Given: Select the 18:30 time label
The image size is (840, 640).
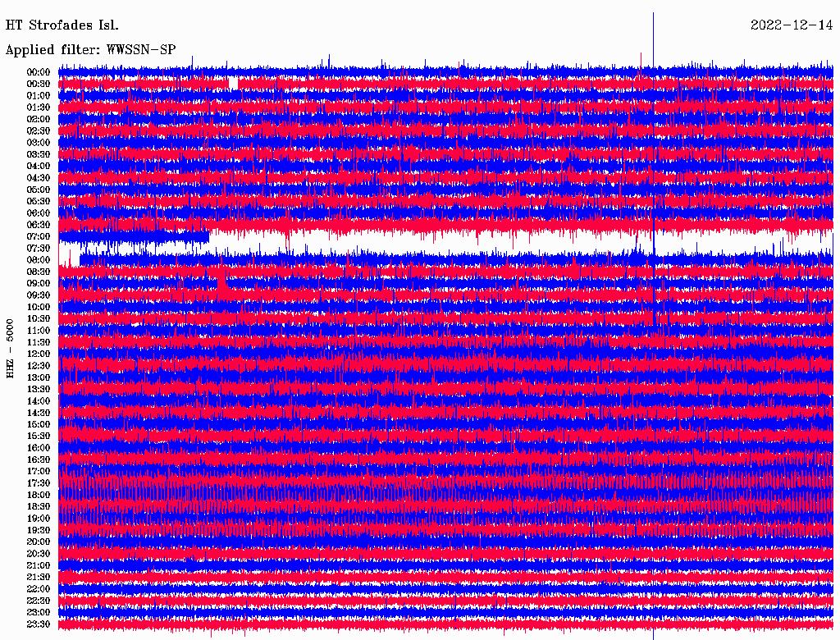Looking at the screenshot, I should (x=39, y=506).
